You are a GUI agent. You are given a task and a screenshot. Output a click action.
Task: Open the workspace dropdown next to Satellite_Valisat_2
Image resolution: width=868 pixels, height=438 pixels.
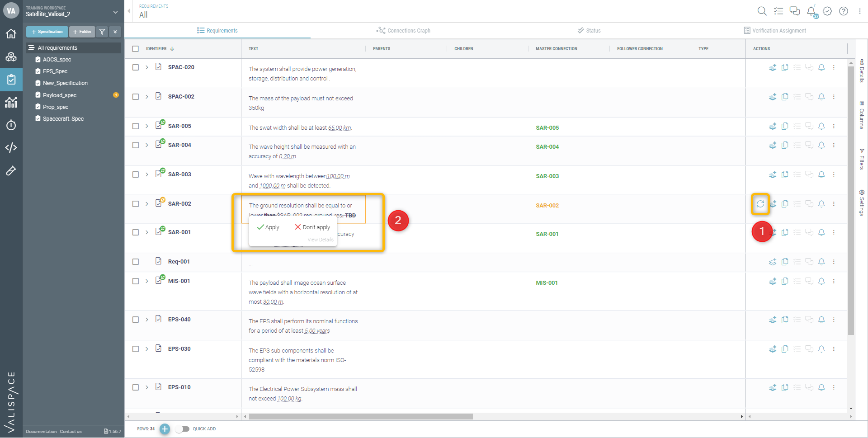click(115, 12)
